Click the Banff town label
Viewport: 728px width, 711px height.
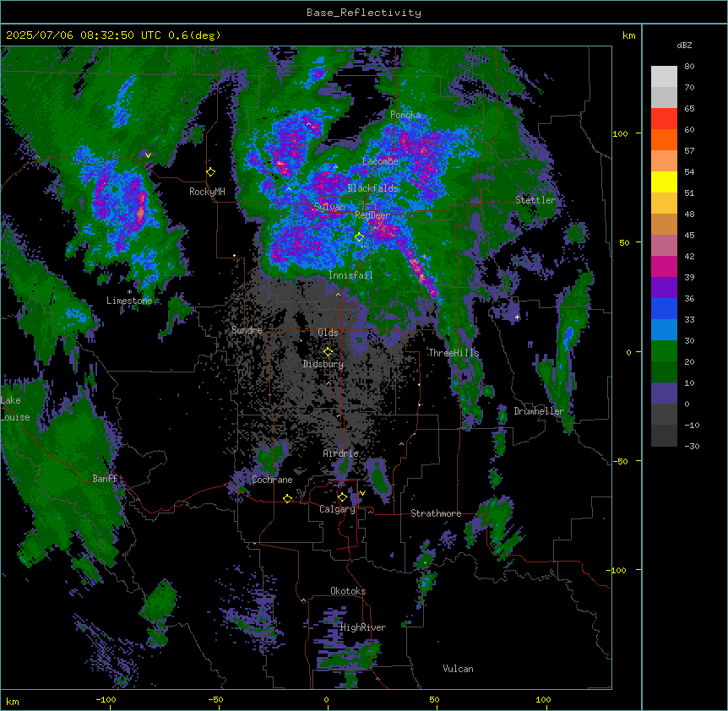[105, 479]
